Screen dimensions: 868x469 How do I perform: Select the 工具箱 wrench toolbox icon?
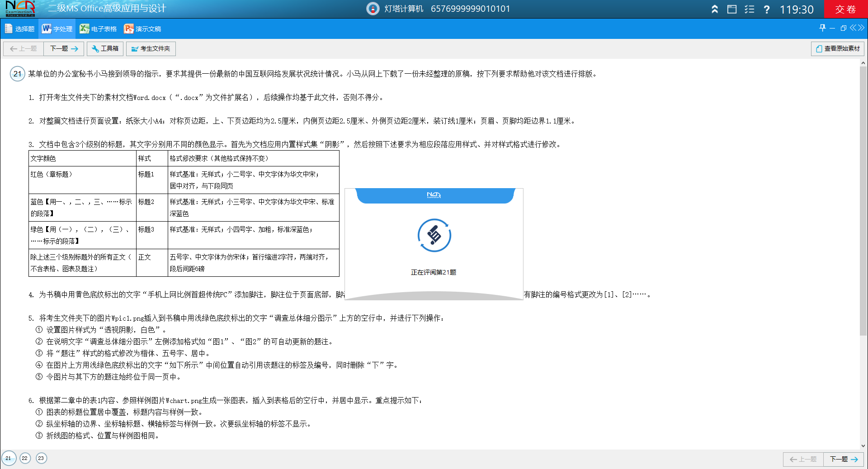coord(95,48)
